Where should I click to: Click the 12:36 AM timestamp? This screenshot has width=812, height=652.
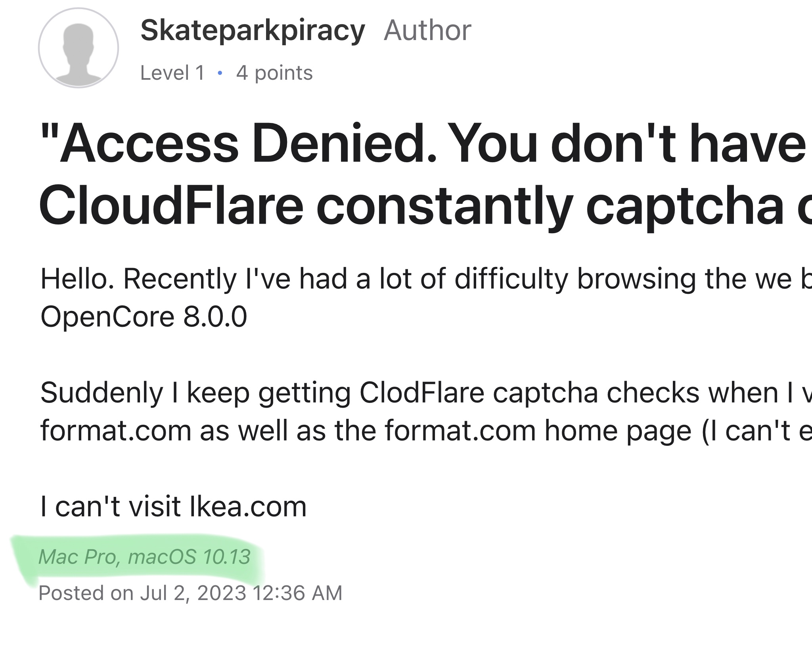[x=297, y=593]
